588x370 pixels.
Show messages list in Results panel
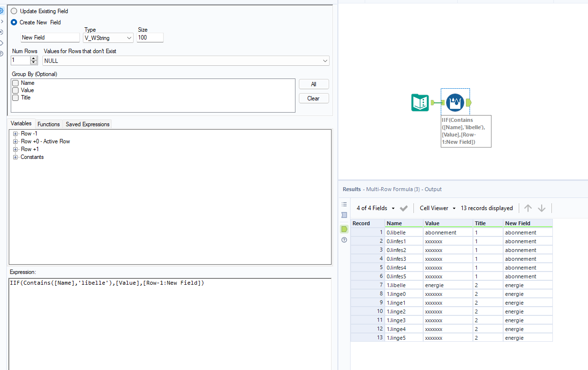344,204
